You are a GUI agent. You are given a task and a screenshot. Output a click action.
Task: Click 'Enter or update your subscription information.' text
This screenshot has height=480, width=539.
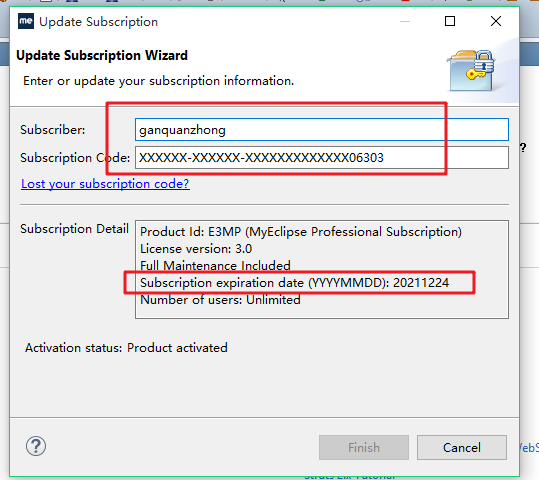(158, 81)
